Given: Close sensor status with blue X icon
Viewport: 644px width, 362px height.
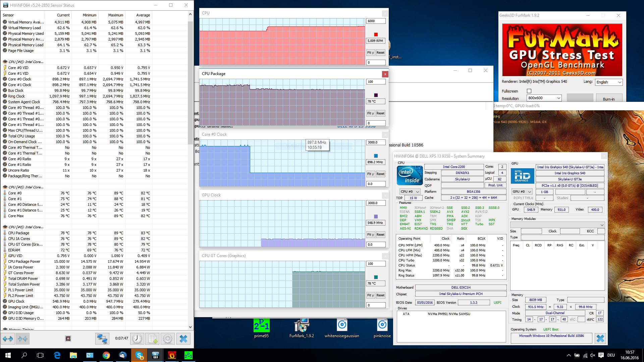Looking at the screenshot, I should coord(183,339).
